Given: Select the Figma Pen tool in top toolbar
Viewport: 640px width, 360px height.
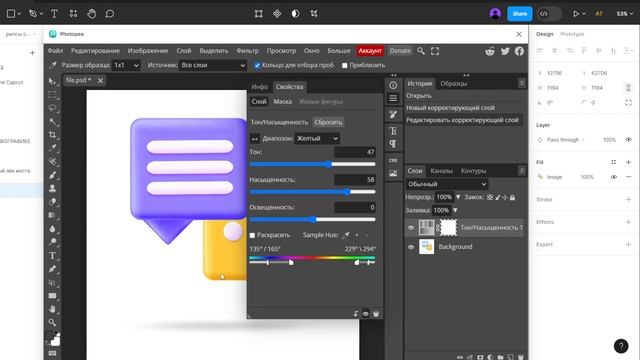Looking at the screenshot, I should click(33, 13).
